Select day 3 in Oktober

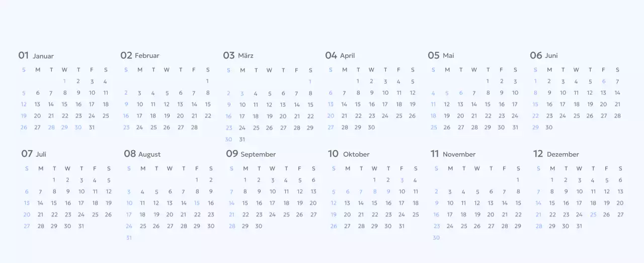tap(401, 180)
